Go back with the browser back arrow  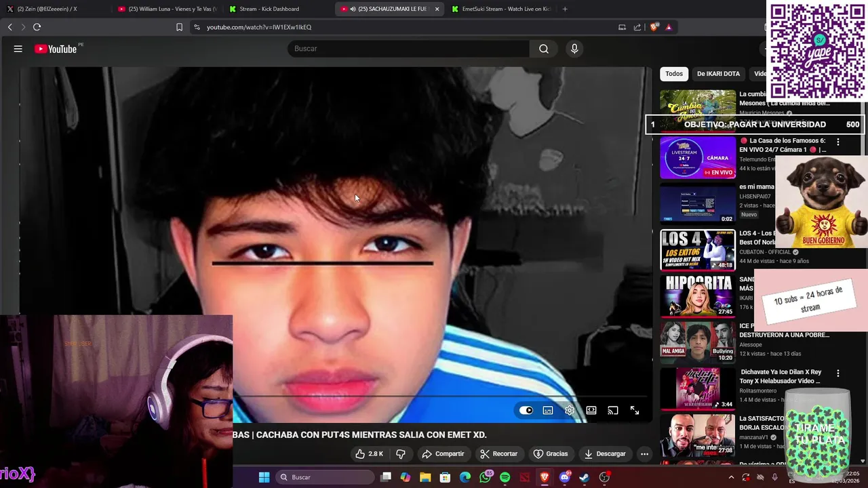coord(10,27)
